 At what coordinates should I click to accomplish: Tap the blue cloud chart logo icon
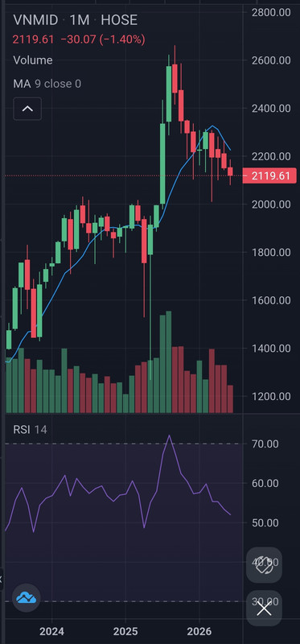27,598
